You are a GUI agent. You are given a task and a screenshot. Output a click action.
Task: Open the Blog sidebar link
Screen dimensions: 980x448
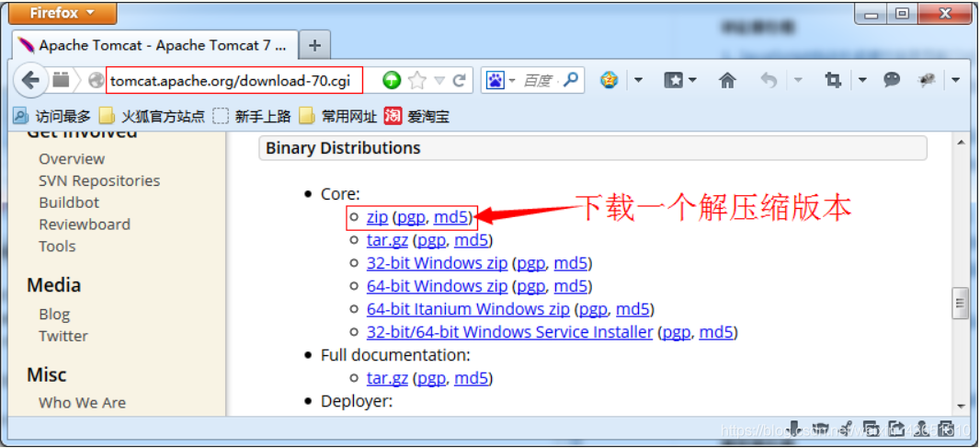(x=54, y=314)
